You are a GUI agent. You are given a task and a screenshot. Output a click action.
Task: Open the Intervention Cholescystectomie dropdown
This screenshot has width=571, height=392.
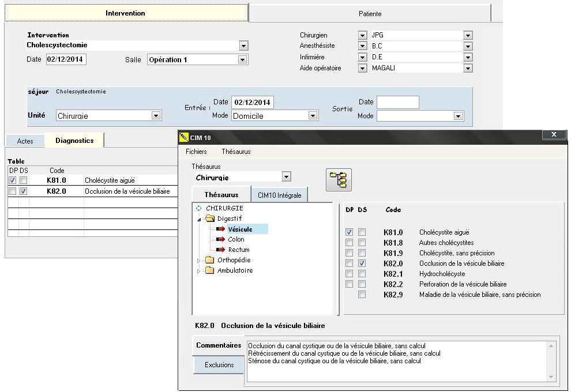coord(243,46)
